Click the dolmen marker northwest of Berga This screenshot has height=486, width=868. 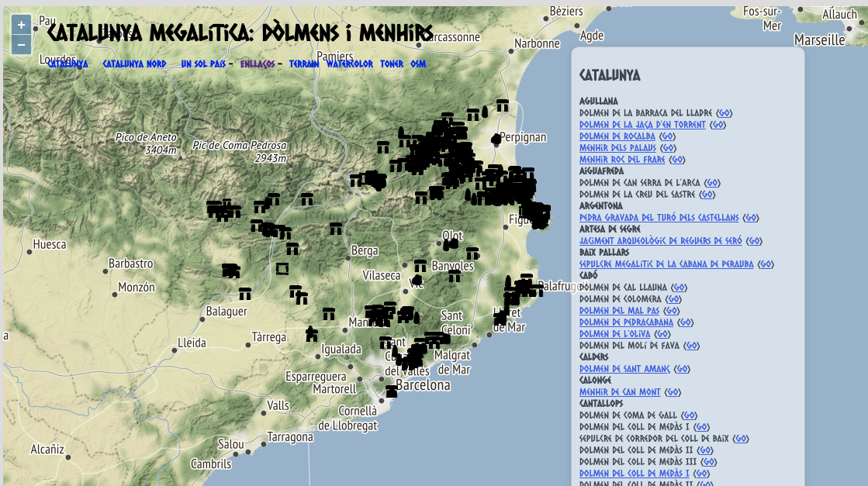click(x=336, y=229)
